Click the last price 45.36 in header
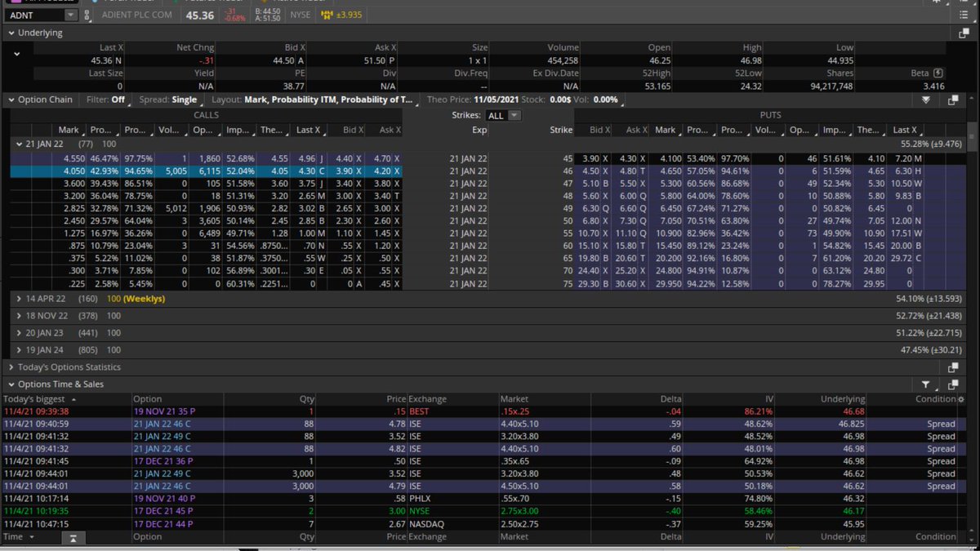Screen dimensions: 980x551 pyautogui.click(x=199, y=15)
